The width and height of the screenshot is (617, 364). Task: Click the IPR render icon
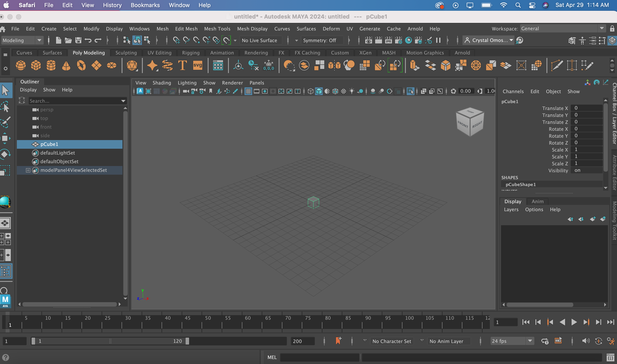(x=388, y=40)
